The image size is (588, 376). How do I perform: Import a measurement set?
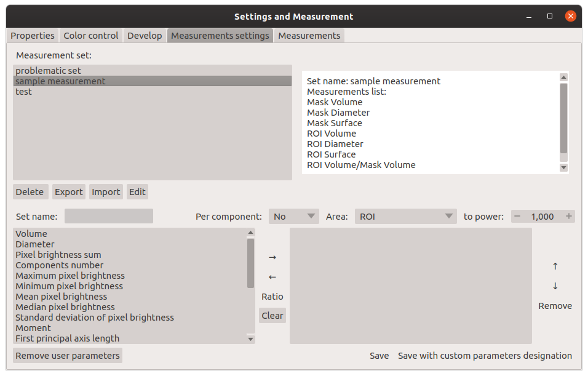(106, 192)
